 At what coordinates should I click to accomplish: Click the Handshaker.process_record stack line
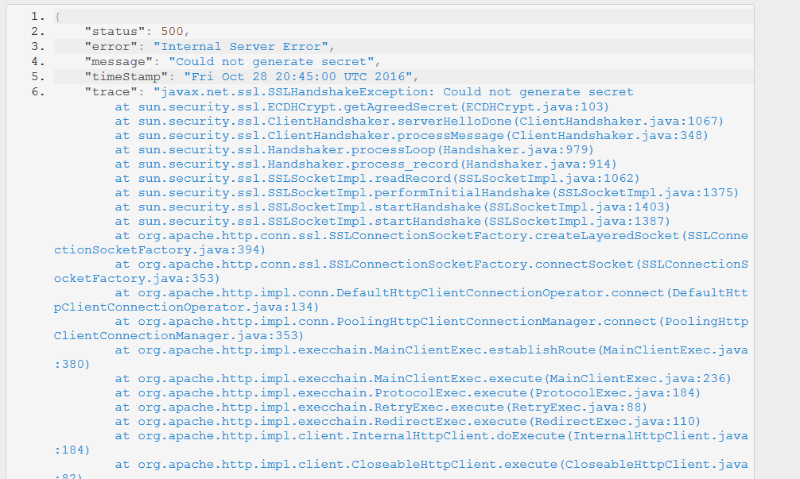point(366,164)
